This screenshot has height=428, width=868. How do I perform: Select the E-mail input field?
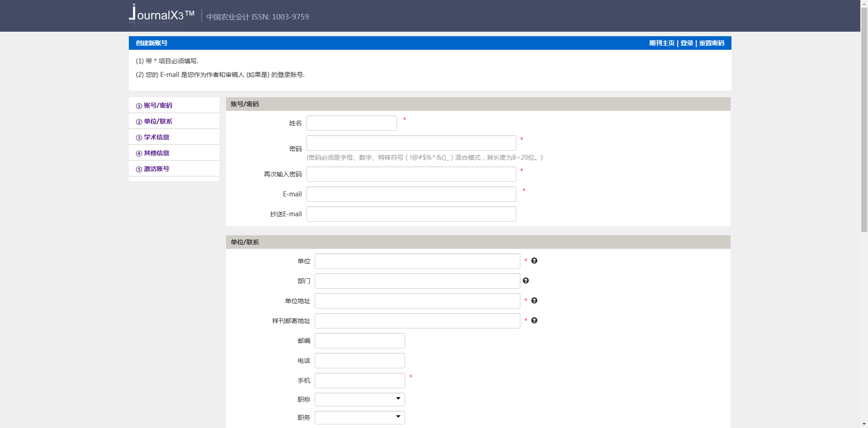411,194
